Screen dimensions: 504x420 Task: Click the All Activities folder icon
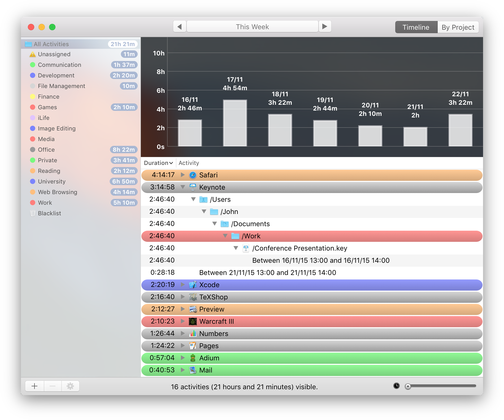pos(28,44)
